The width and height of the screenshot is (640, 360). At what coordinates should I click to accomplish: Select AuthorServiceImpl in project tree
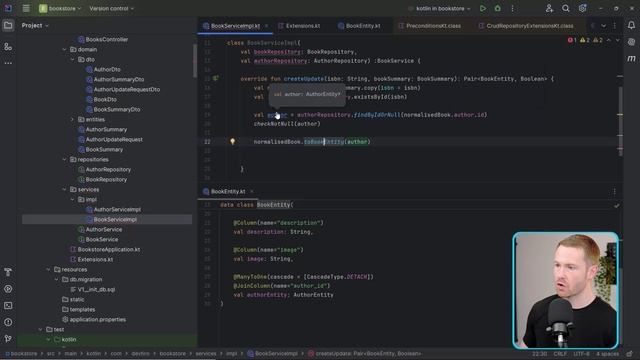(113, 209)
